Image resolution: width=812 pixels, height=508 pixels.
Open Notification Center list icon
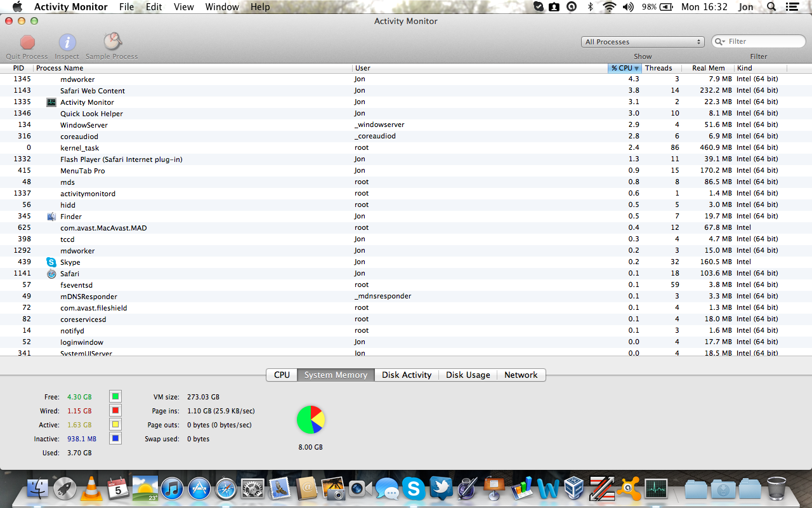point(793,7)
